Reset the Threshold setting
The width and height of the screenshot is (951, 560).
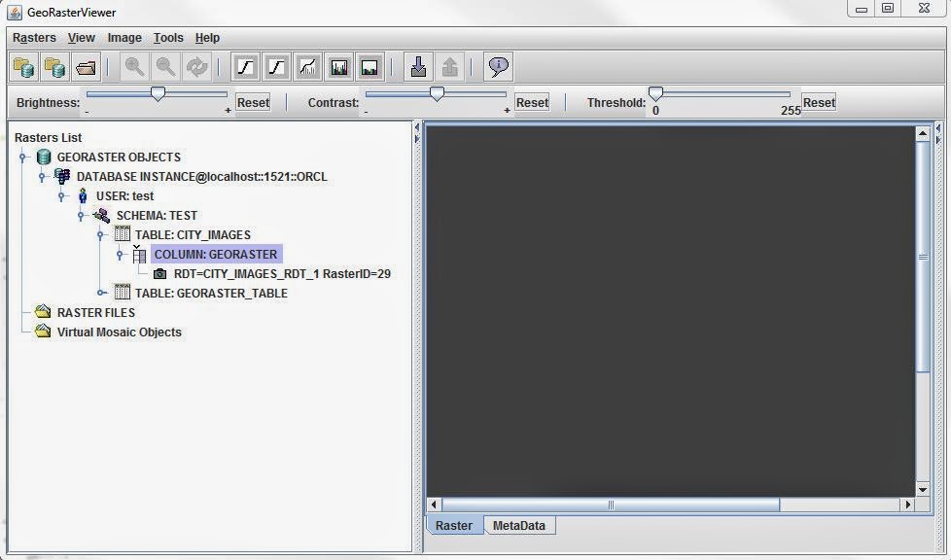[819, 102]
